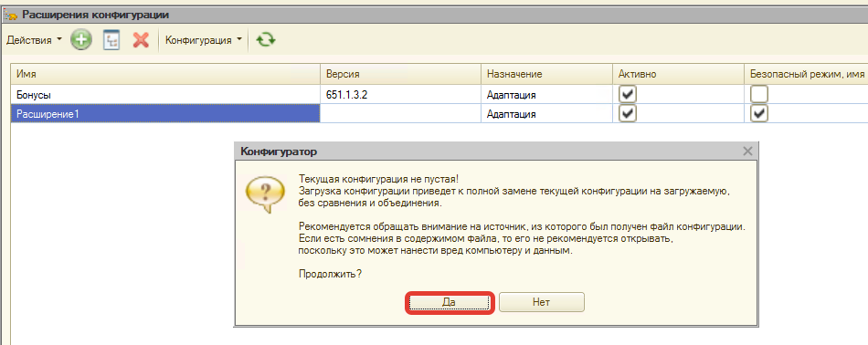This screenshot has width=868, height=345.
Task: Open the Действия dropdown menu
Action: pyautogui.click(x=34, y=40)
